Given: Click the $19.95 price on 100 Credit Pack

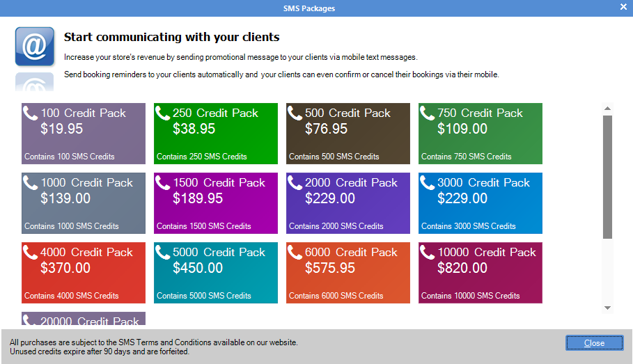Looking at the screenshot, I should tap(62, 129).
